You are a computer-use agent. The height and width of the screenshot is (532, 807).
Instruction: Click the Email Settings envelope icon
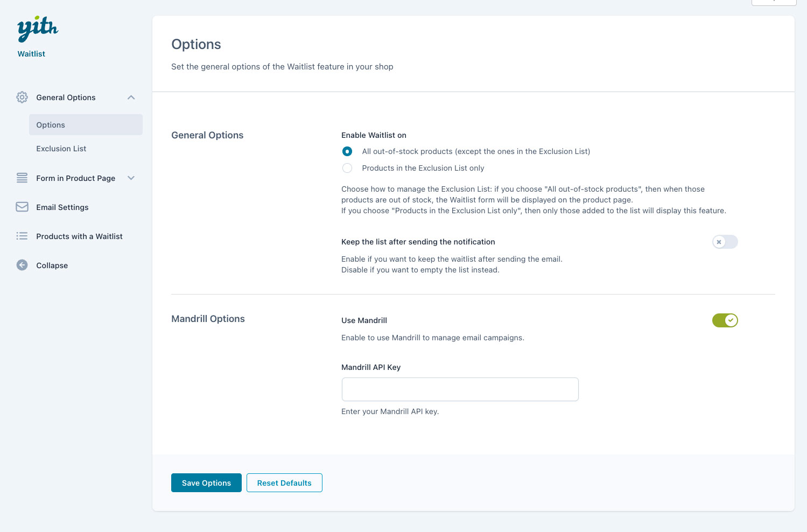[x=22, y=207]
